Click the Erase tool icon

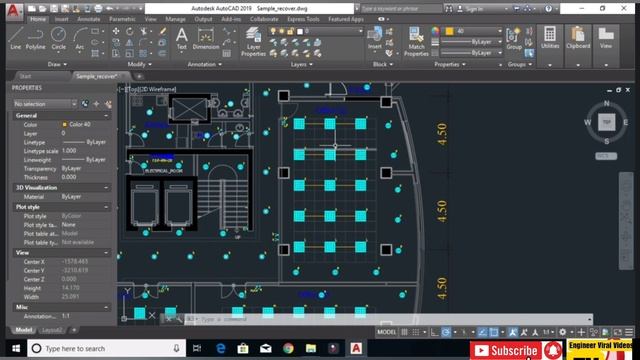point(162,31)
